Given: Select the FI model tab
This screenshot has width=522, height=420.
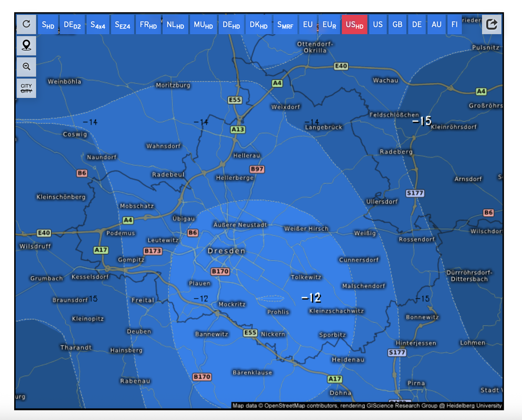Looking at the screenshot, I should (x=454, y=25).
